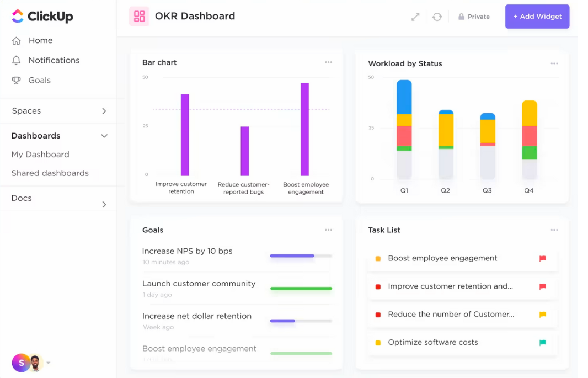
Task: Open Shared dashboards in sidebar
Action: pyautogui.click(x=50, y=173)
